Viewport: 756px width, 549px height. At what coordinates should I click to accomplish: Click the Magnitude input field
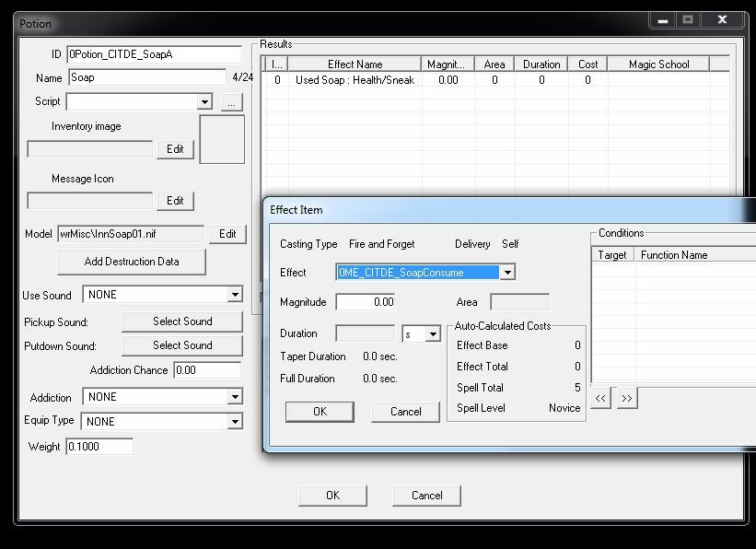coord(366,302)
